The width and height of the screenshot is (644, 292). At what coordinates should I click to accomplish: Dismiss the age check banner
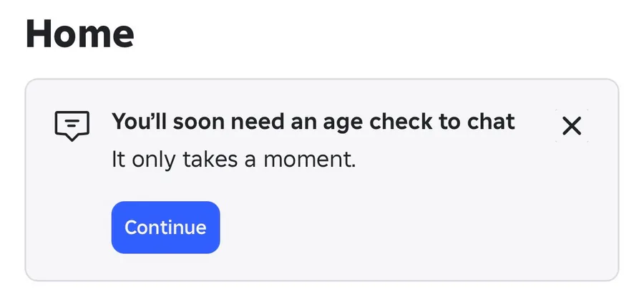point(572,127)
